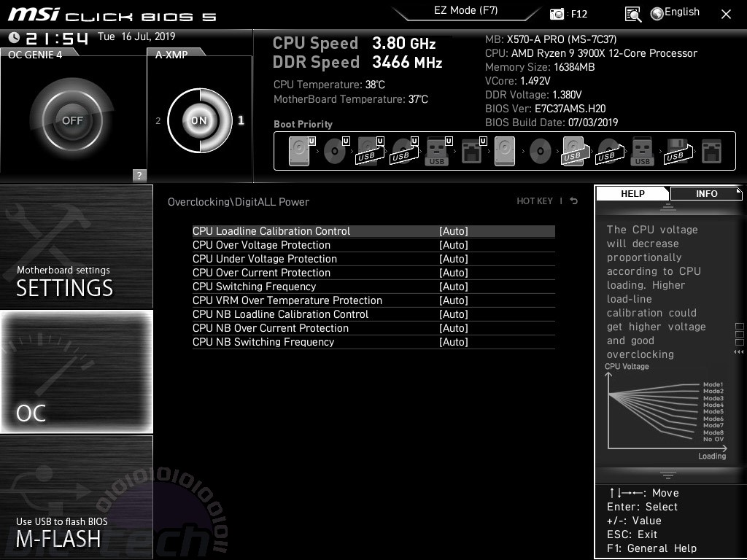The width and height of the screenshot is (747, 560).
Task: Select A-XMP profile 2
Action: tap(158, 121)
